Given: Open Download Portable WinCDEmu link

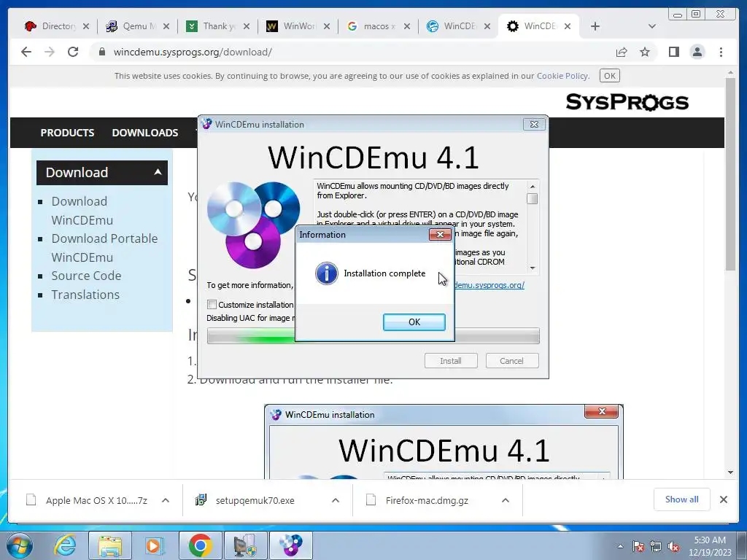Looking at the screenshot, I should [x=104, y=248].
